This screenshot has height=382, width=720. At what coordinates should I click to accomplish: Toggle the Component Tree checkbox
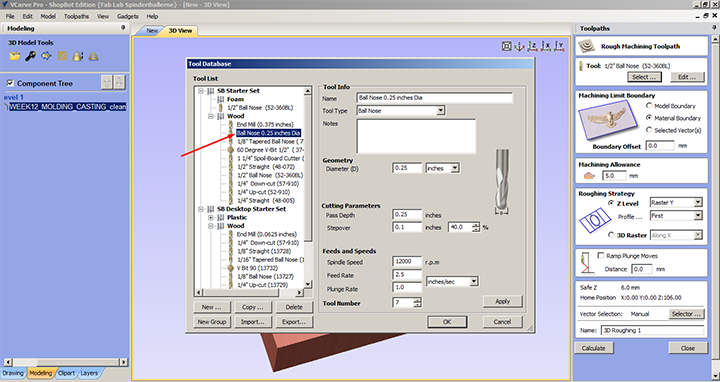pos(10,84)
